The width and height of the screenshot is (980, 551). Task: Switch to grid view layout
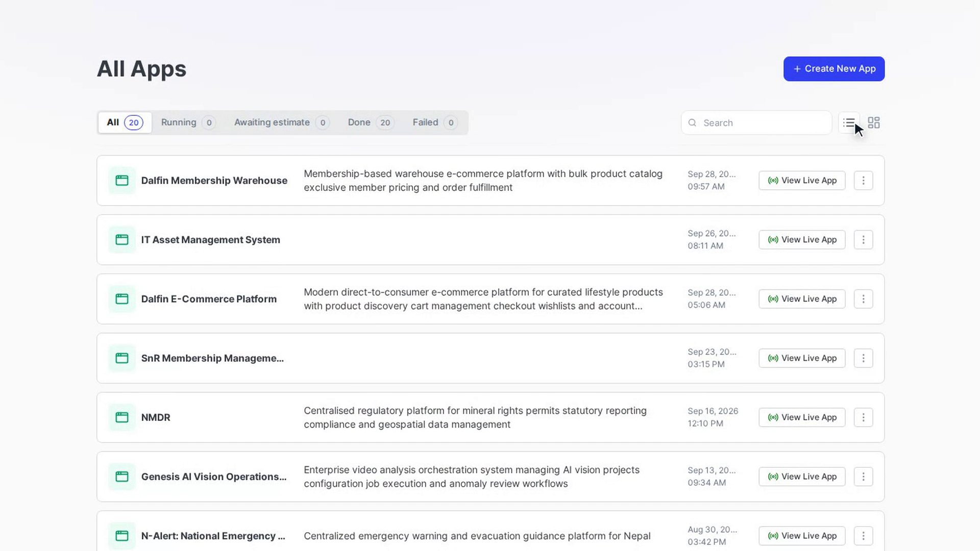(874, 123)
